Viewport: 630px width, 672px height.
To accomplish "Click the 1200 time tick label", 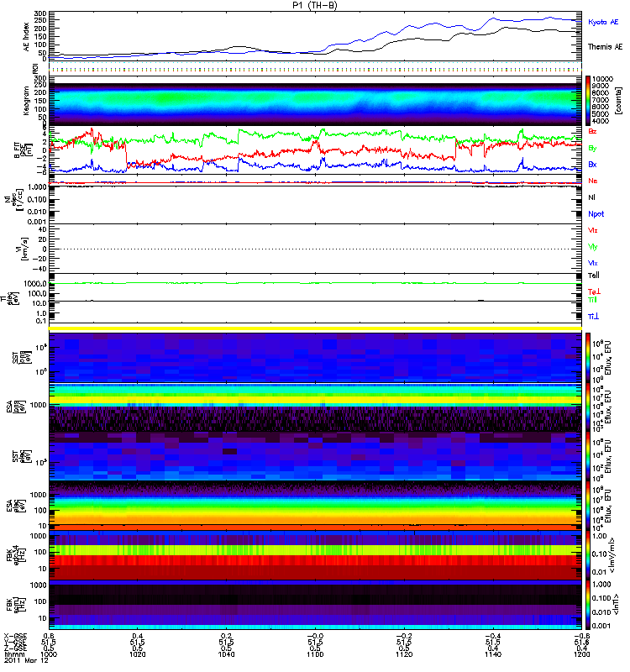I will [581, 654].
